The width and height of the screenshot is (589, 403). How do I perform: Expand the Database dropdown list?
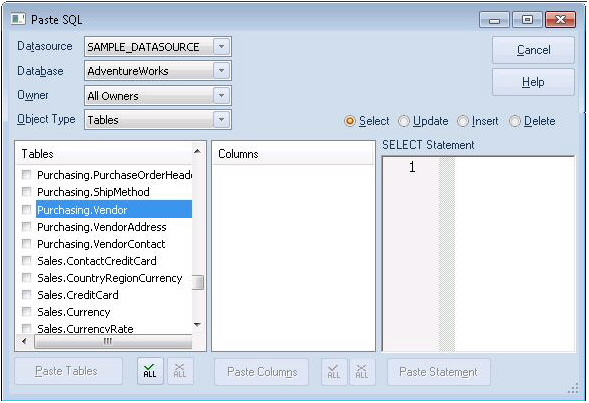coord(221,71)
